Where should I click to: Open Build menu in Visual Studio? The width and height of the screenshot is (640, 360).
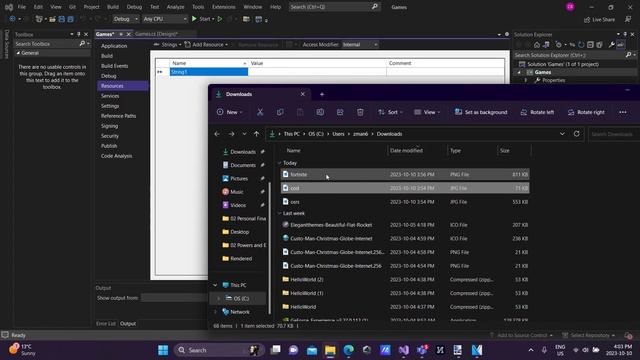point(113,7)
